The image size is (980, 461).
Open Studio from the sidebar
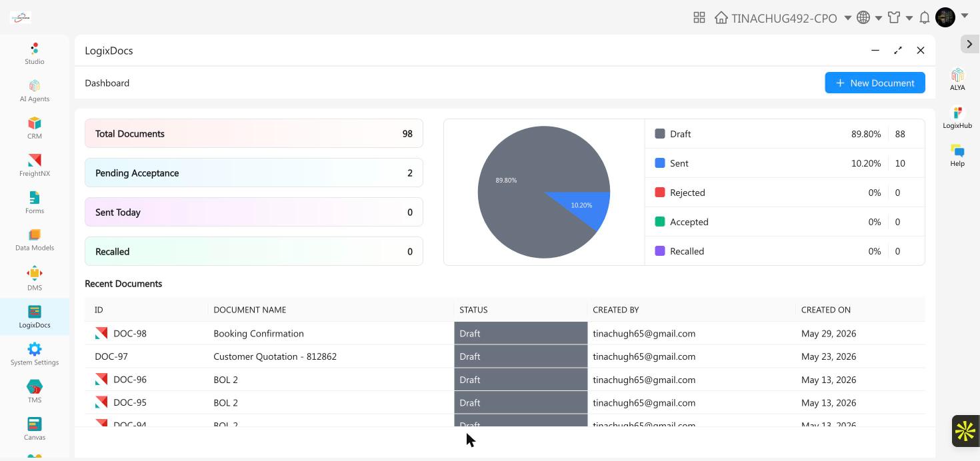pos(35,53)
